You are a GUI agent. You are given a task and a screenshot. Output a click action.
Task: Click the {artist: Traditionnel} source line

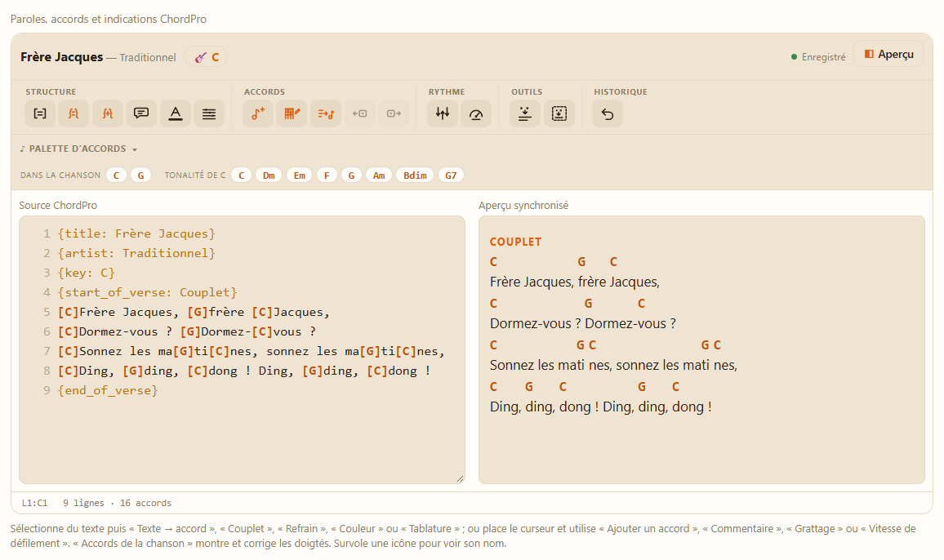pos(136,254)
